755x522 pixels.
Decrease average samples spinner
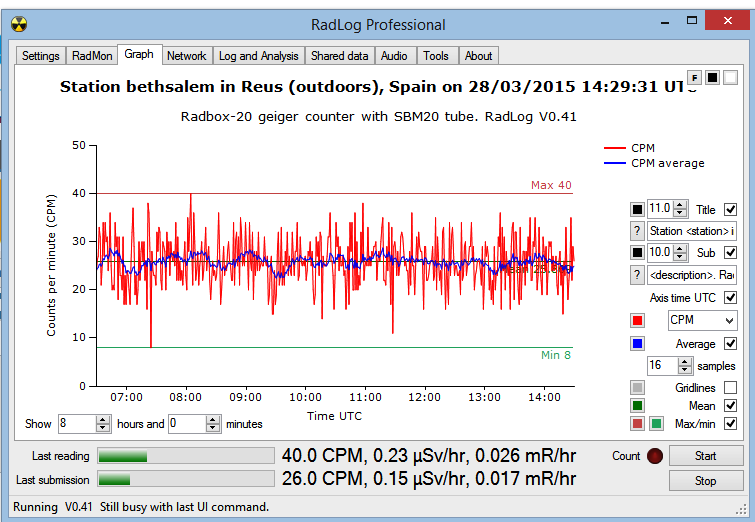pos(685,370)
